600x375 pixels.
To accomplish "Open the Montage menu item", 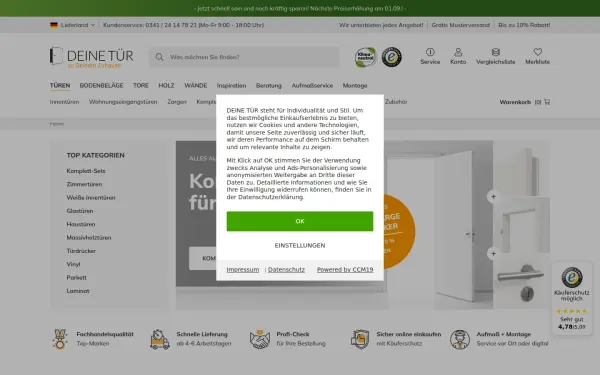I will point(355,85).
